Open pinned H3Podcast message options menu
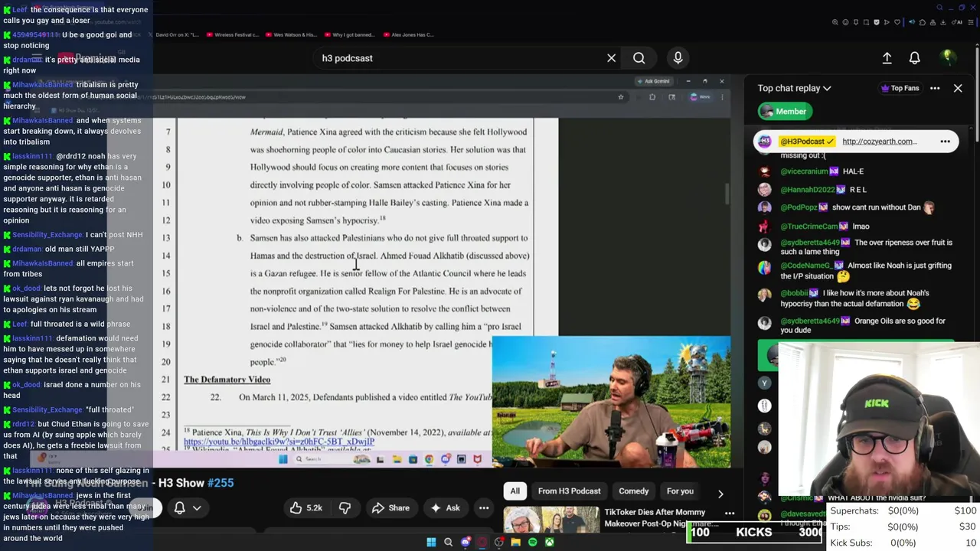This screenshot has width=980, height=551. (x=945, y=142)
